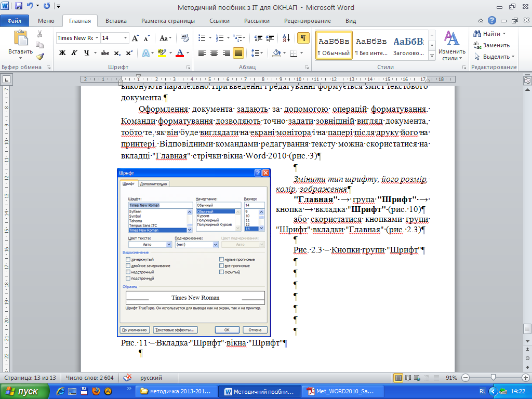532x399 pixels.
Task: Open the font size dropdown showing 14
Action: click(x=126, y=38)
